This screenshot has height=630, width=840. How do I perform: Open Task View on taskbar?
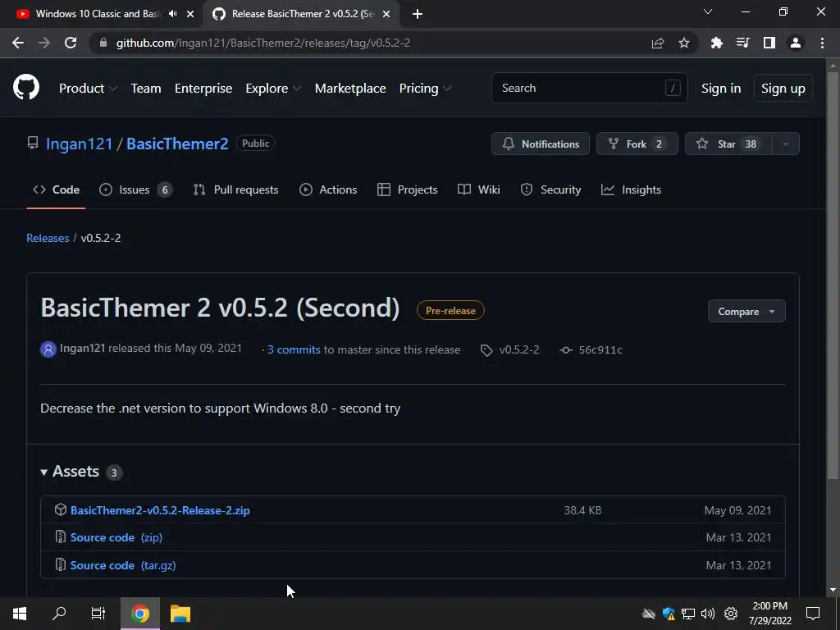pyautogui.click(x=98, y=614)
